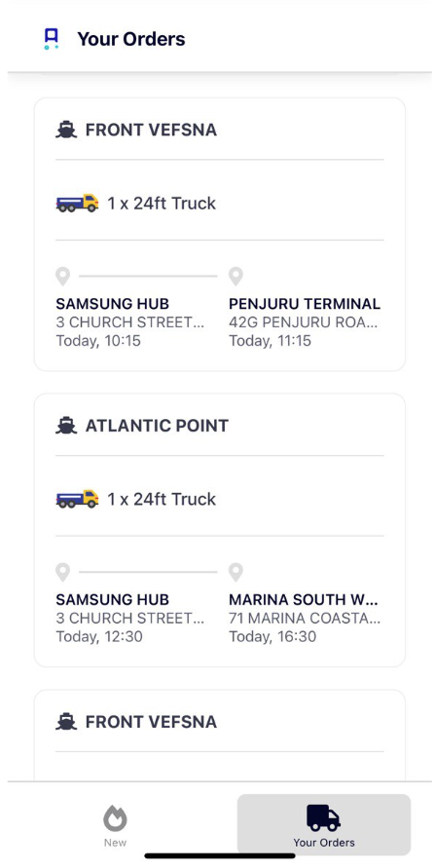Click the drop-off pin above PENJURU TERMINAL
Viewport: 436px width, 868px height.
click(x=236, y=277)
